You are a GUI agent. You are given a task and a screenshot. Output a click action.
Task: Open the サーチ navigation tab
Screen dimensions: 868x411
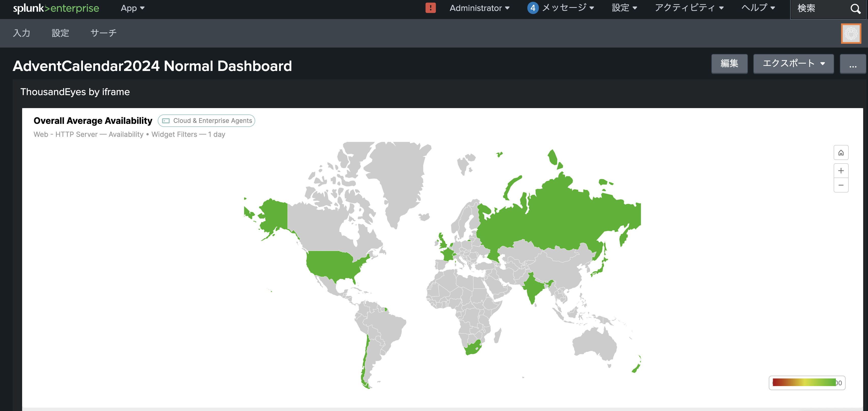pos(104,33)
